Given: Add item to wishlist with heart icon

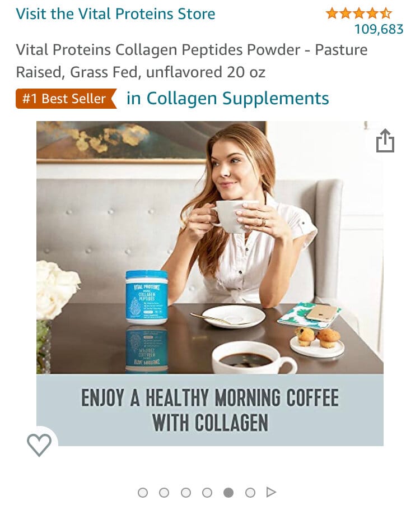Looking at the screenshot, I should tap(39, 445).
